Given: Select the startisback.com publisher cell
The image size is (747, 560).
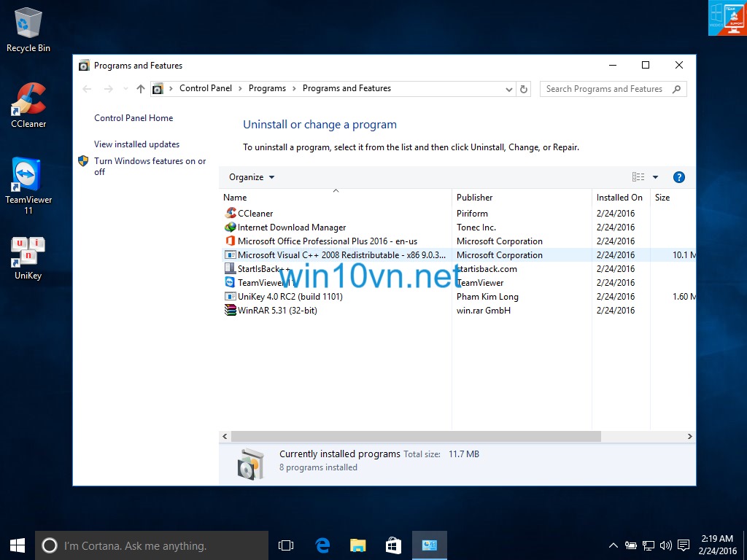Looking at the screenshot, I should click(487, 269).
